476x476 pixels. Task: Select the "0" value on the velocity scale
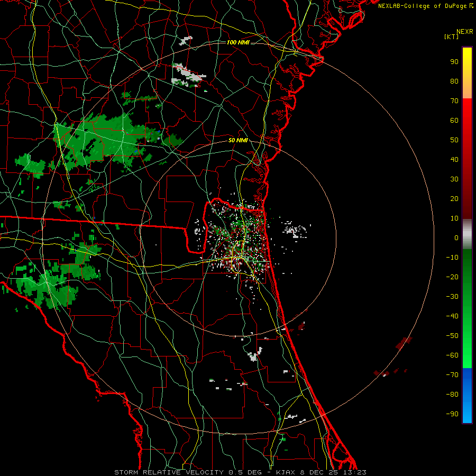(456, 237)
